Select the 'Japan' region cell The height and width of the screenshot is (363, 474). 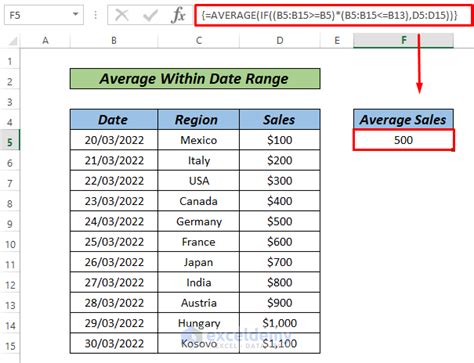(199, 262)
